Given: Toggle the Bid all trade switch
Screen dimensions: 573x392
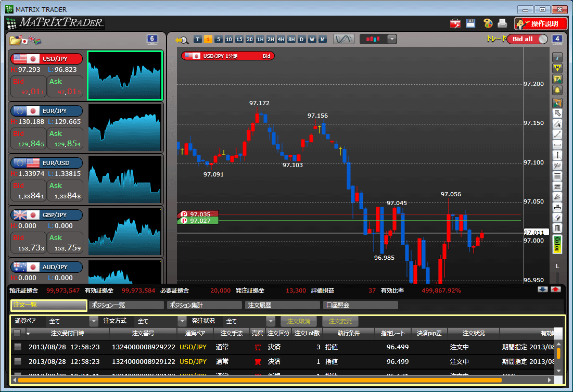Looking at the screenshot, I should pos(527,39).
